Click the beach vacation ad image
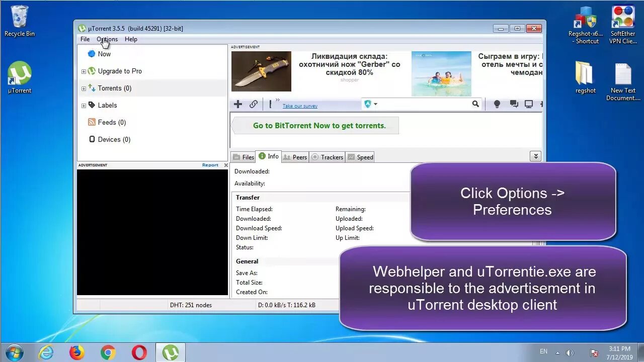 [x=441, y=73]
